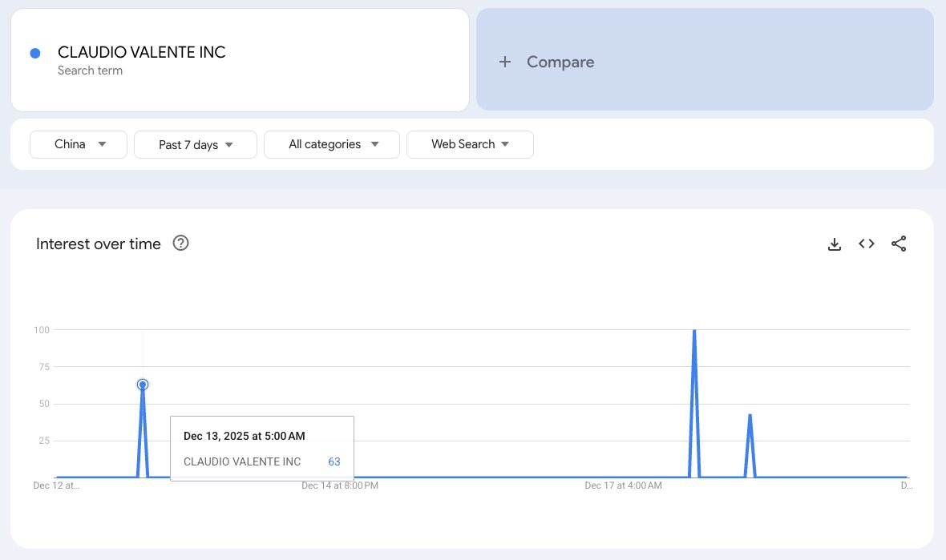Image resolution: width=946 pixels, height=560 pixels.
Task: Click the download CSV icon
Action: (835, 244)
